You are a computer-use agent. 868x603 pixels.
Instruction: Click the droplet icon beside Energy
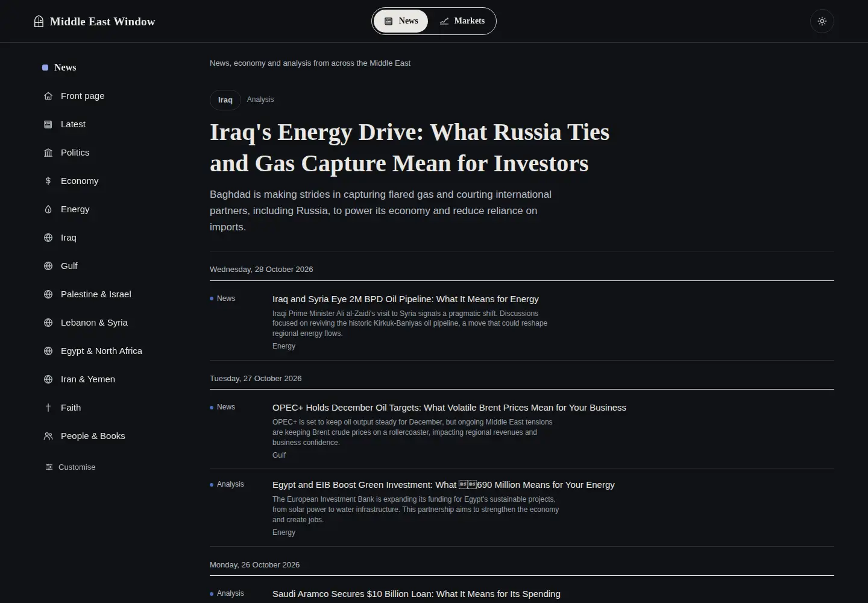[48, 209]
